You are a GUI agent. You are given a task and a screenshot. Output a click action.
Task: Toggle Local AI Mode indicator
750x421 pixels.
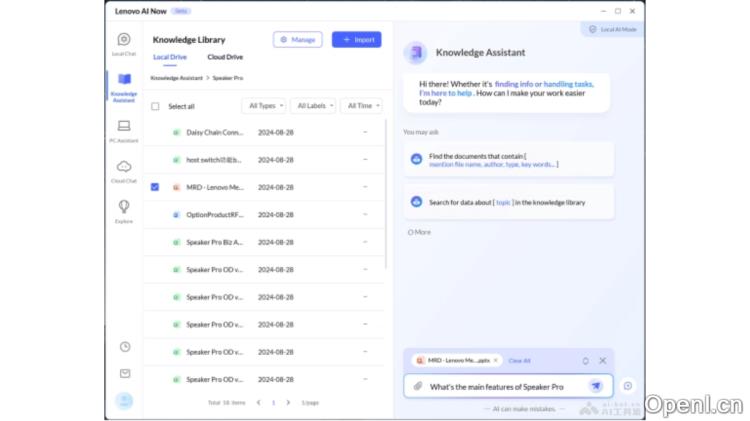612,30
